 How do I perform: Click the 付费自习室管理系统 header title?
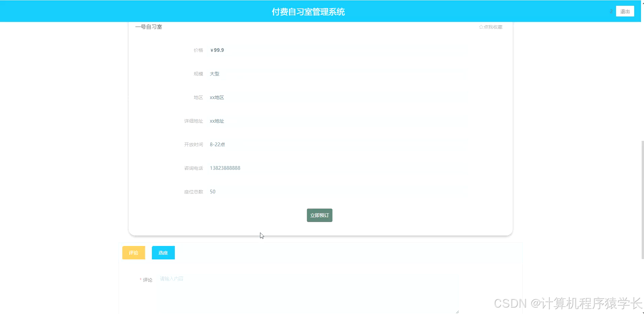tap(308, 11)
